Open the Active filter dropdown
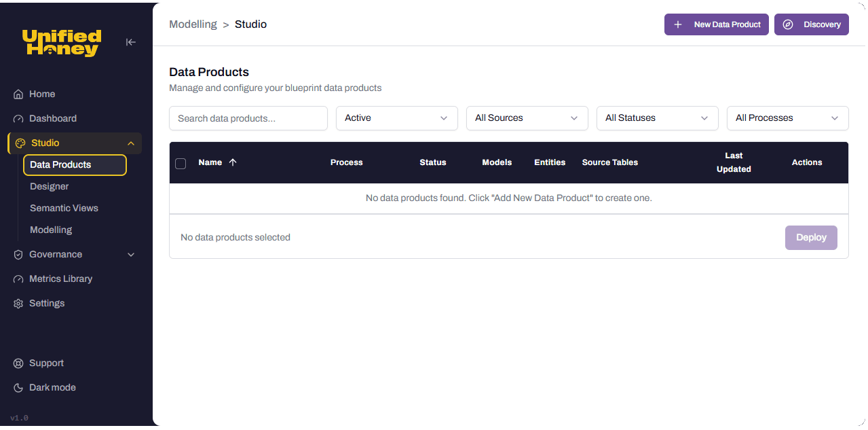Screen dimensions: 868x430 pos(397,118)
